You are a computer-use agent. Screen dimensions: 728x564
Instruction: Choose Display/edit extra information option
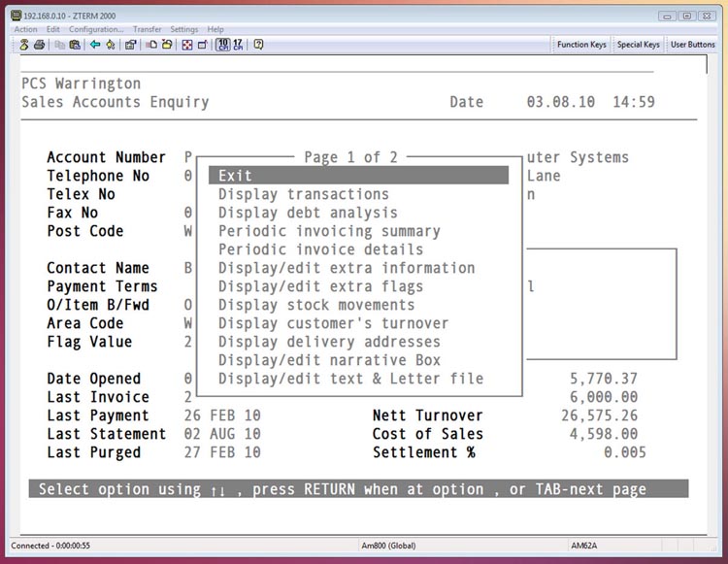pyautogui.click(x=347, y=268)
